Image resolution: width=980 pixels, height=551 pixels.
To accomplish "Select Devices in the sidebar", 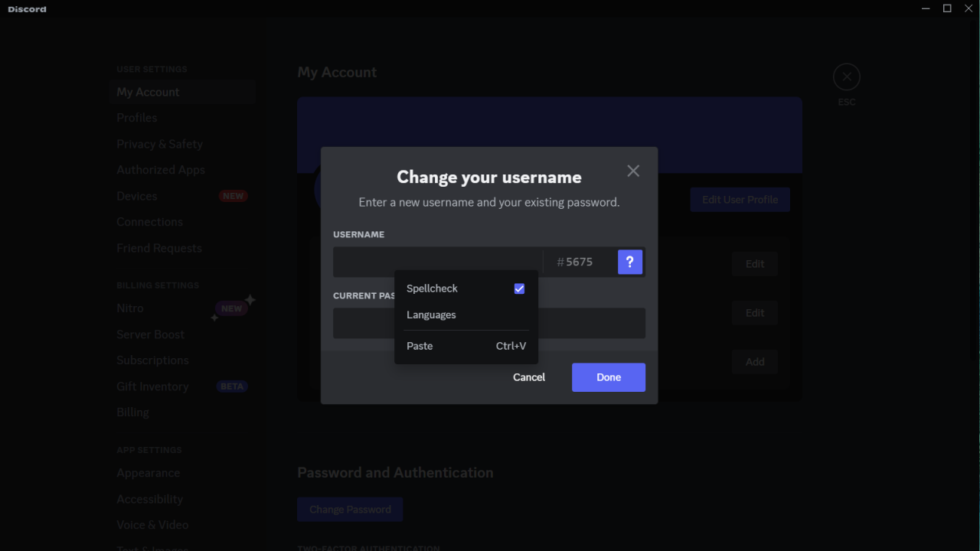I will (x=136, y=196).
